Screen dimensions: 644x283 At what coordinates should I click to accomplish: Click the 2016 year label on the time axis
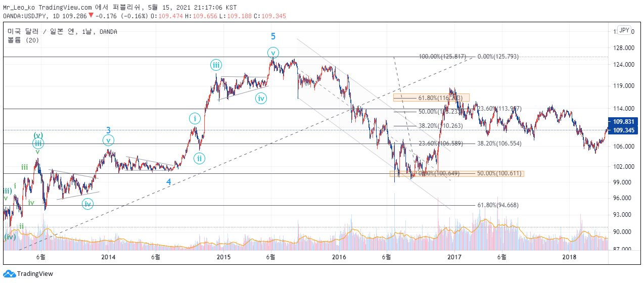coord(339,257)
